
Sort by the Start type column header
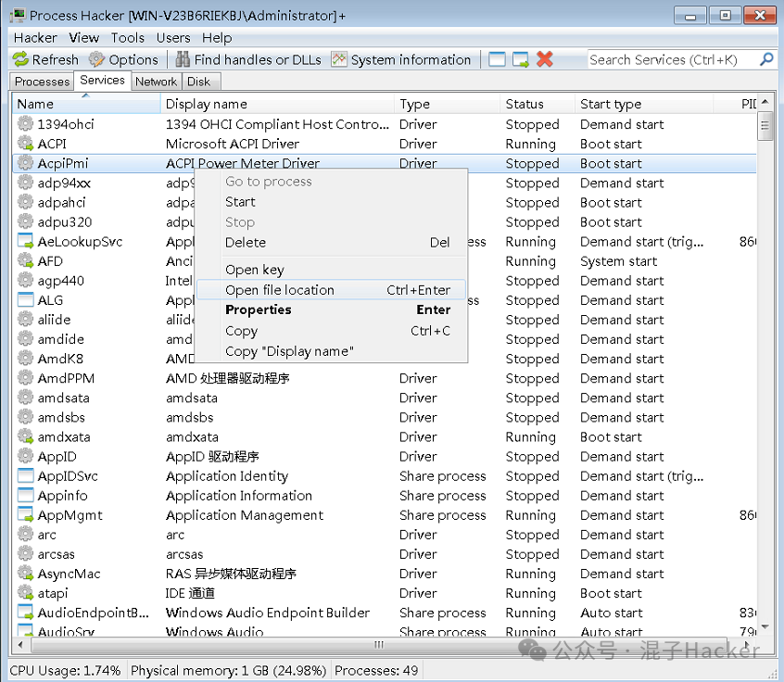coord(611,104)
